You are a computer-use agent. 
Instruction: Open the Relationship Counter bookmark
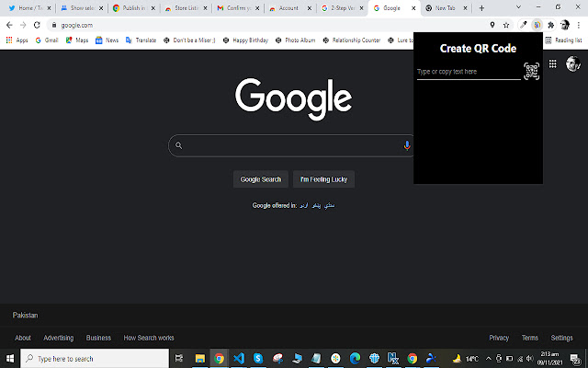click(352, 40)
